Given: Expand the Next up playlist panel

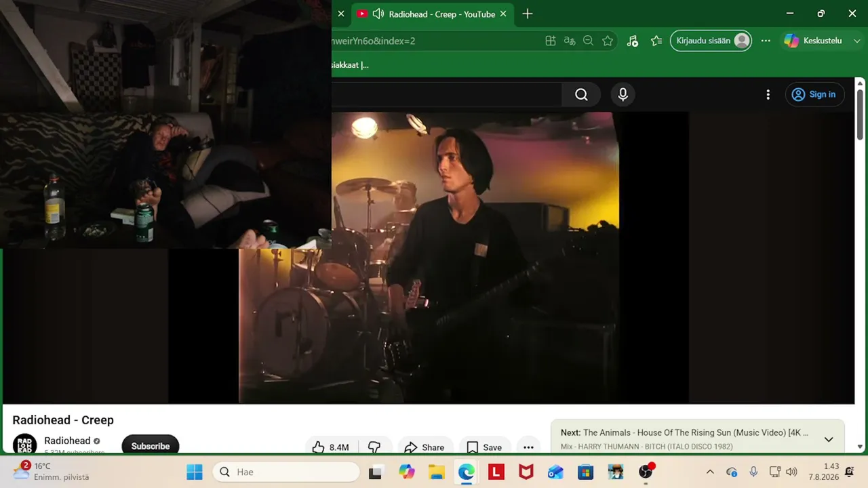Looking at the screenshot, I should point(828,439).
